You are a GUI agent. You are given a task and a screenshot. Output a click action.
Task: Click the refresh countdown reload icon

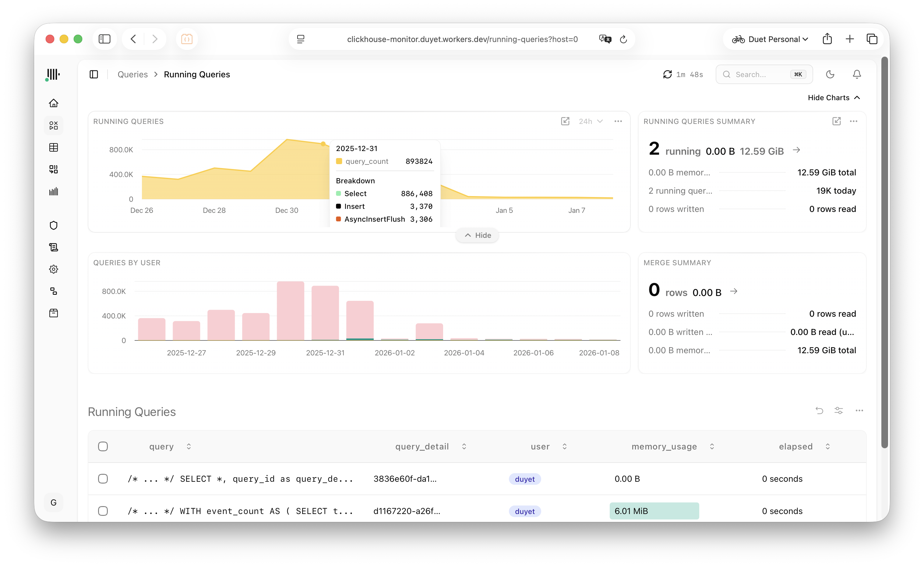pos(668,74)
